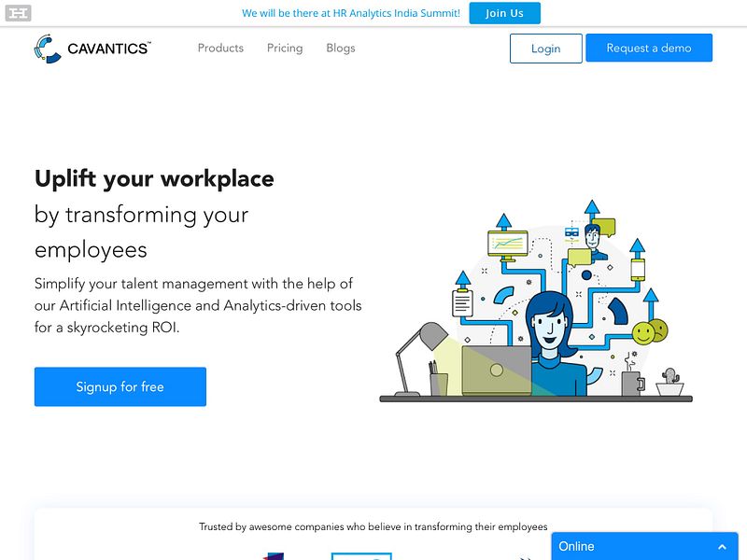Click the cactus pot in illustration
Viewport: 747px width, 560px height.
point(670,382)
